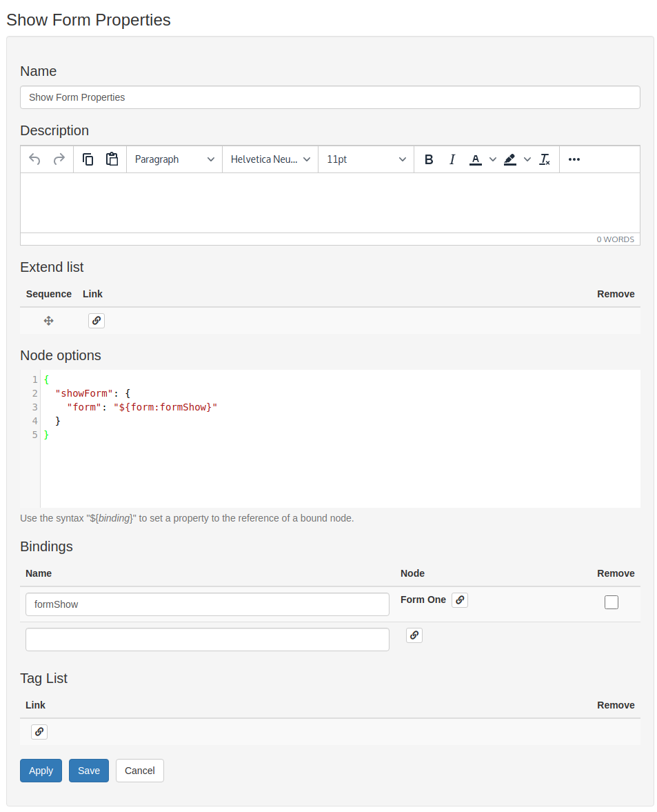Image resolution: width=657 pixels, height=812 pixels.
Task: Toggle italic formatting
Action: (x=452, y=159)
